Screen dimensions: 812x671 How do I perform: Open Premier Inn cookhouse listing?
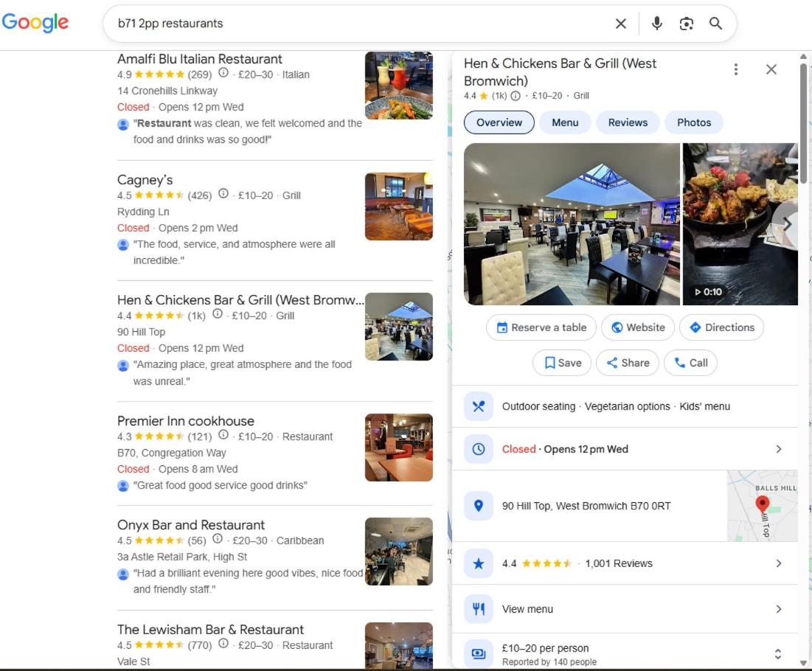[x=185, y=421]
